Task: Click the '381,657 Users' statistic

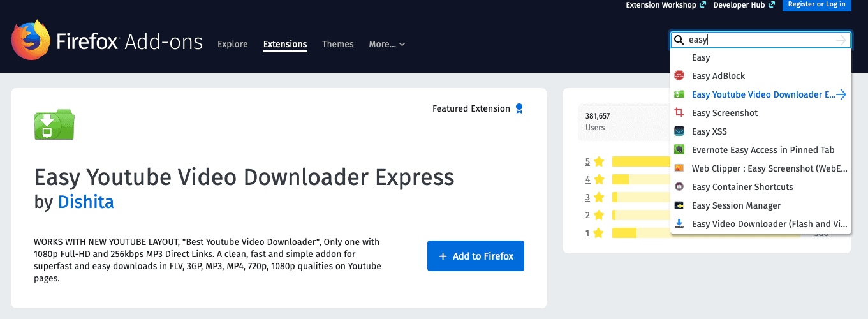Action: [598, 121]
